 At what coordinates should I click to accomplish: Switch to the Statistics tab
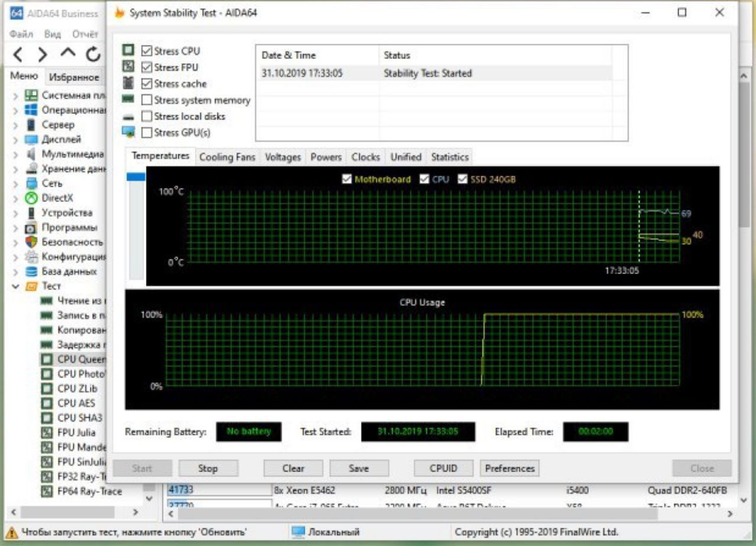pos(449,157)
